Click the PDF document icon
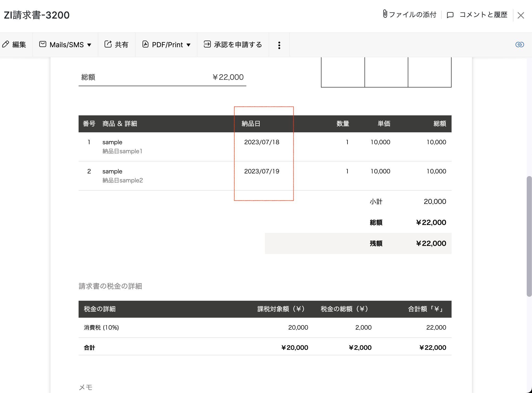Viewport: 532px width, 393px height. tap(145, 44)
